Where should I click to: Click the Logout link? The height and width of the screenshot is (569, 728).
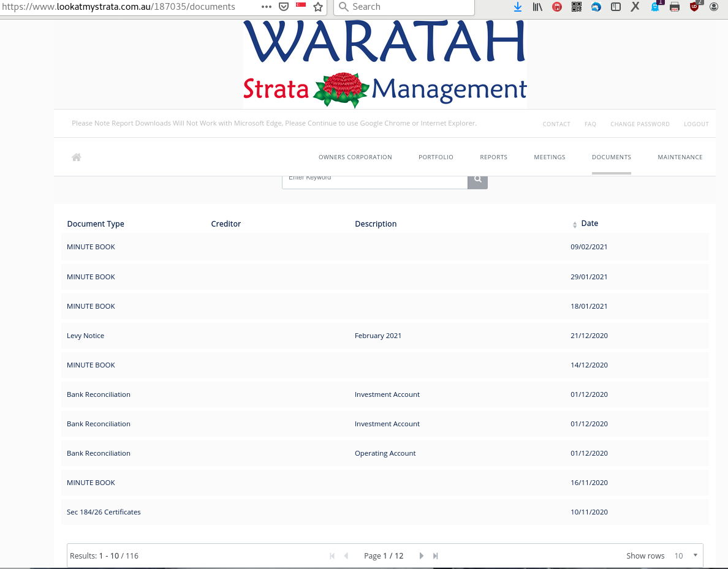tap(696, 124)
